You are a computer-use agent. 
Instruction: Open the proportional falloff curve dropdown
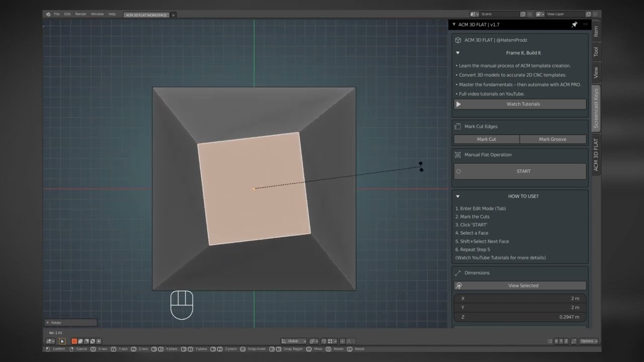[x=351, y=341]
